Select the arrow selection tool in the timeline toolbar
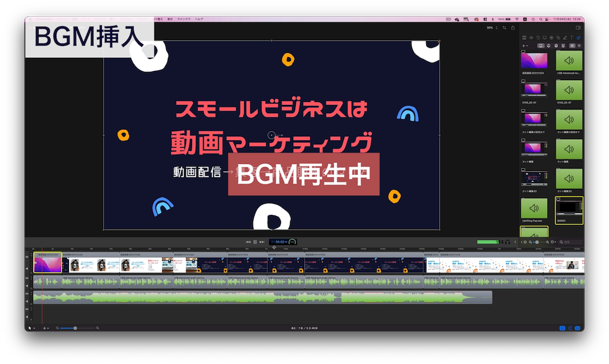Viewport: 609px width, 364px height. [x=30, y=328]
